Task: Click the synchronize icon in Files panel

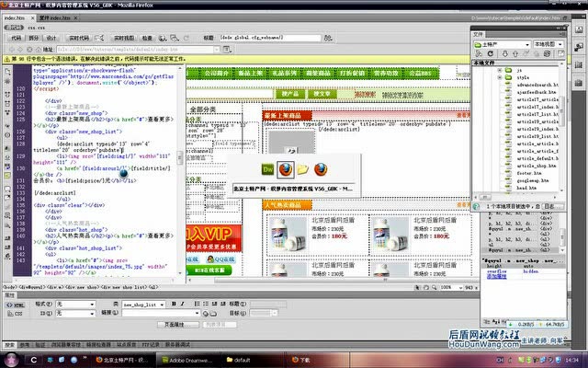Action: 547,54
